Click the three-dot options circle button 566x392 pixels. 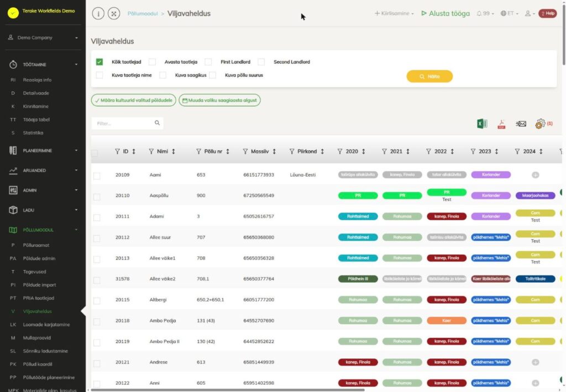(x=98, y=14)
